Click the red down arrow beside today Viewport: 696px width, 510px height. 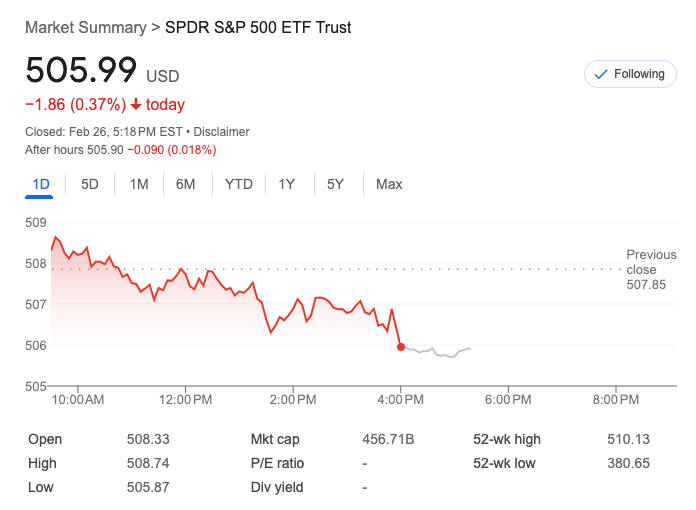(136, 105)
